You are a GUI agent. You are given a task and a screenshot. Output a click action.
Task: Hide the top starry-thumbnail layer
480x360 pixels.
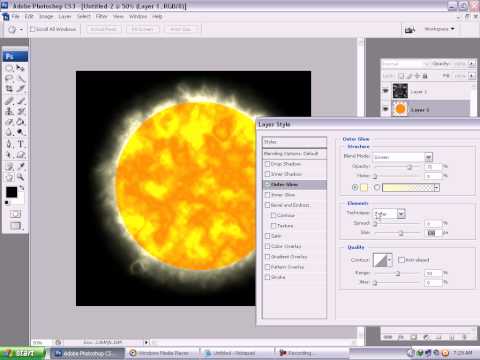click(386, 91)
